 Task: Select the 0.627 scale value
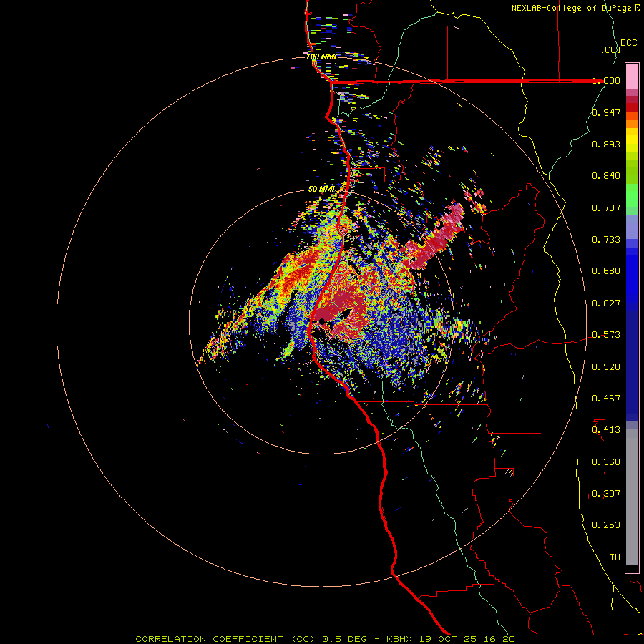pyautogui.click(x=606, y=303)
